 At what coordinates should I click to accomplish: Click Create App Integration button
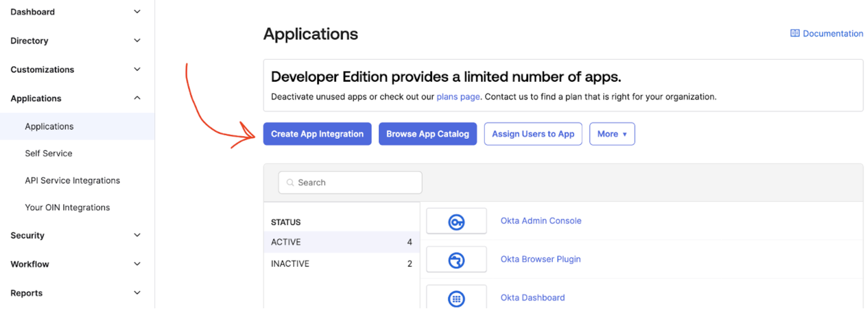(x=317, y=134)
